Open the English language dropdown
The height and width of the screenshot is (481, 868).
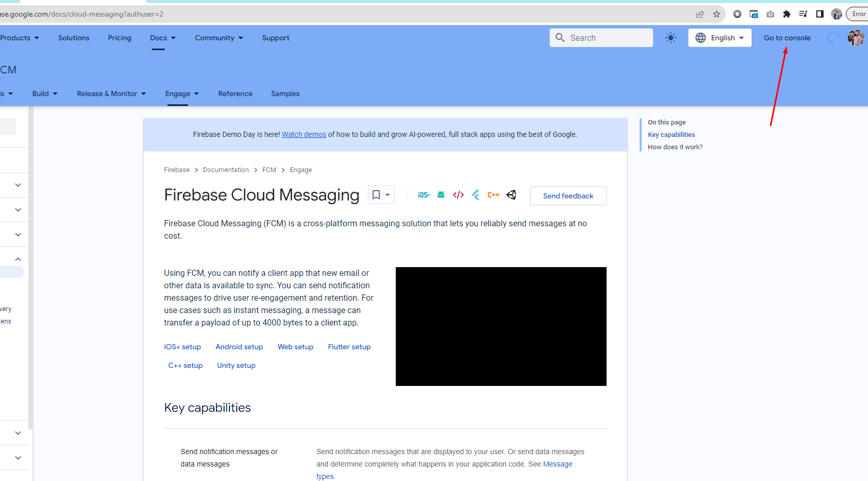coord(720,38)
